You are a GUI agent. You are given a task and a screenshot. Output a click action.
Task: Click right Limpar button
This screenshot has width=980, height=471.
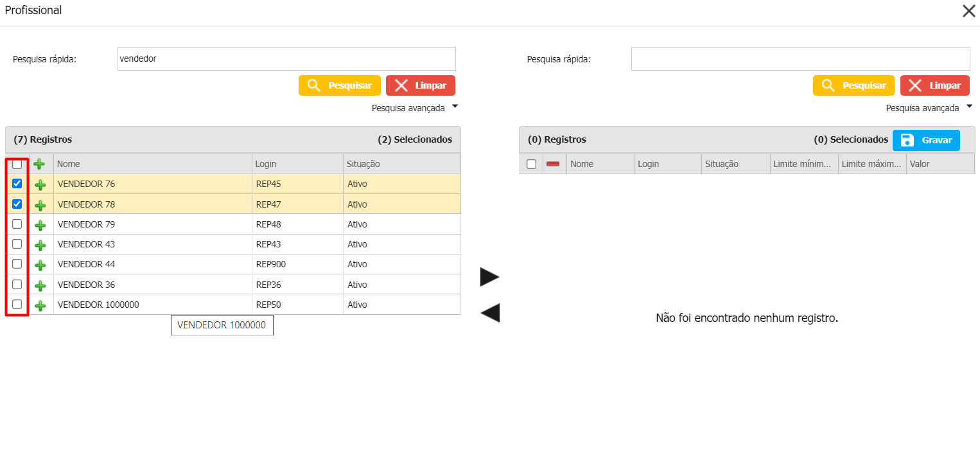point(935,85)
